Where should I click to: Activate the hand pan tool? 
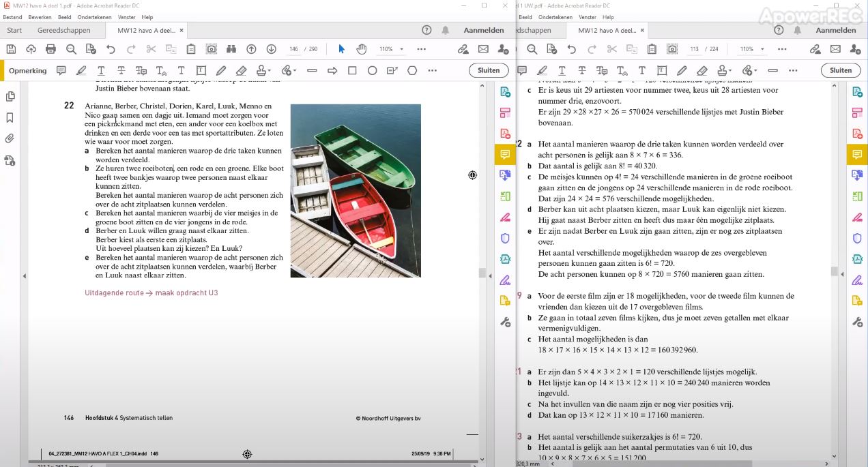361,49
